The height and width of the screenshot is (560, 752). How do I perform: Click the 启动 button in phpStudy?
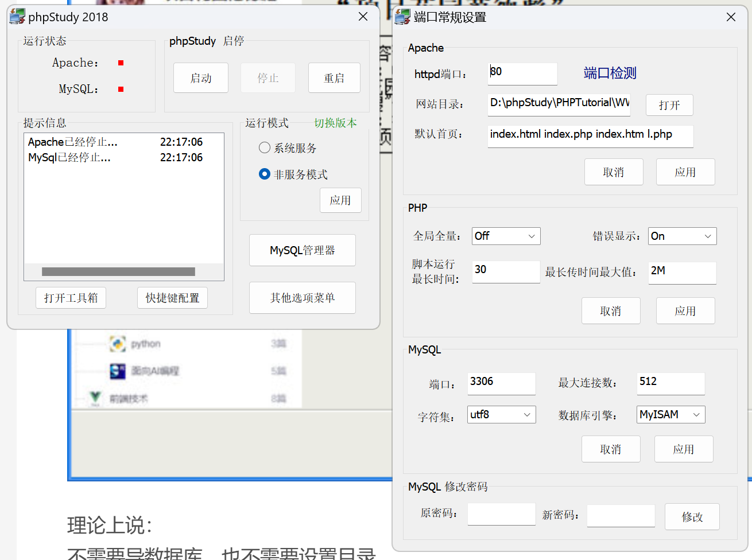[x=201, y=78]
